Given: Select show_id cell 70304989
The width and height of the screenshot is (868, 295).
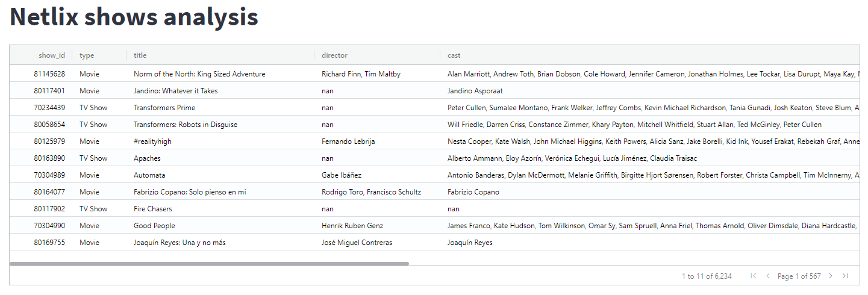Looking at the screenshot, I should (x=49, y=175).
